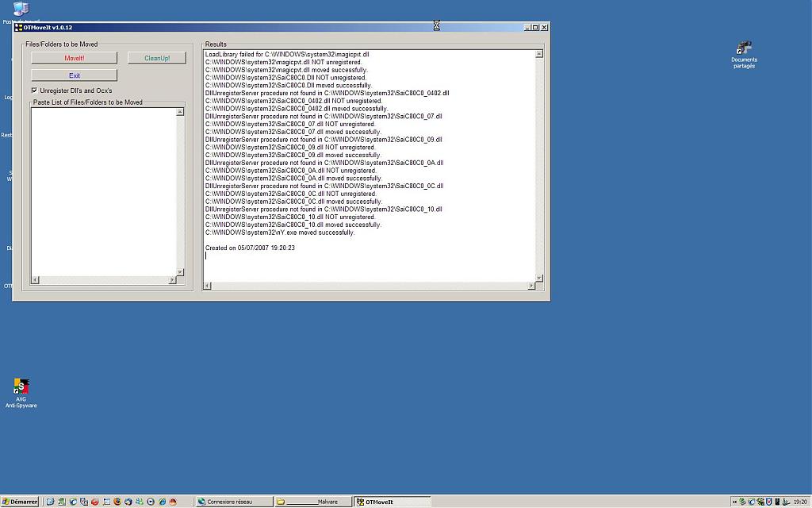
Task: Click DllUnregisterServer not found SaiC80C0_0402.dll line
Action: 327,94
